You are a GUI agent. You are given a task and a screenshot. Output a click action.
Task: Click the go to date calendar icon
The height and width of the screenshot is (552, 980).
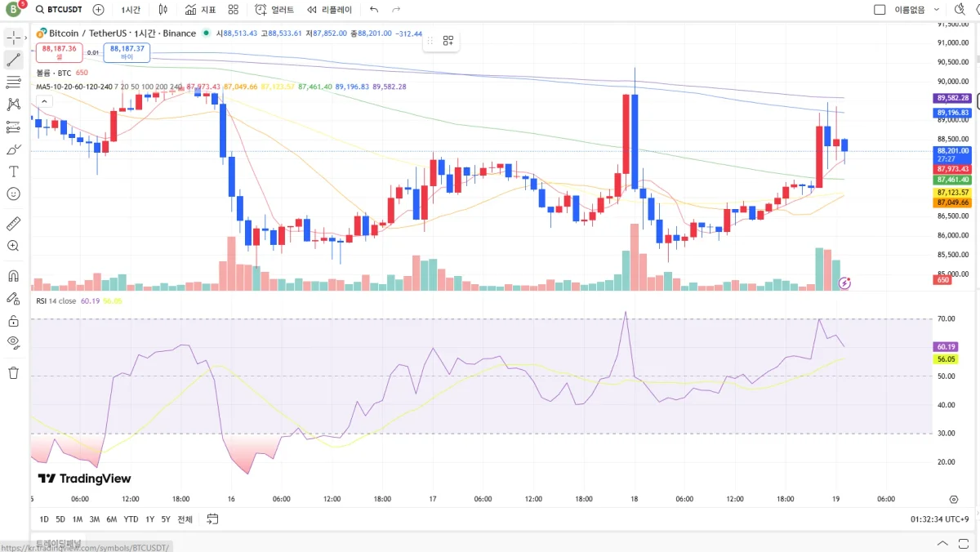[x=212, y=519]
